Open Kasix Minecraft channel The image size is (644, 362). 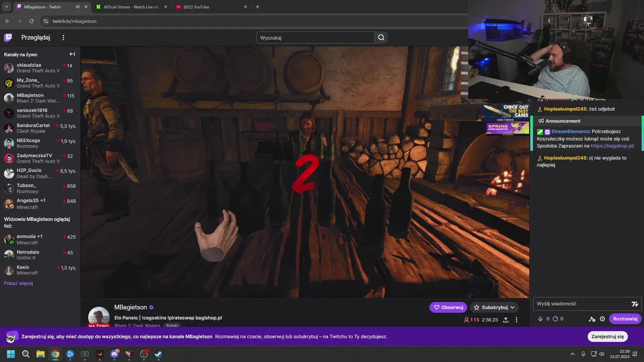pos(40,270)
